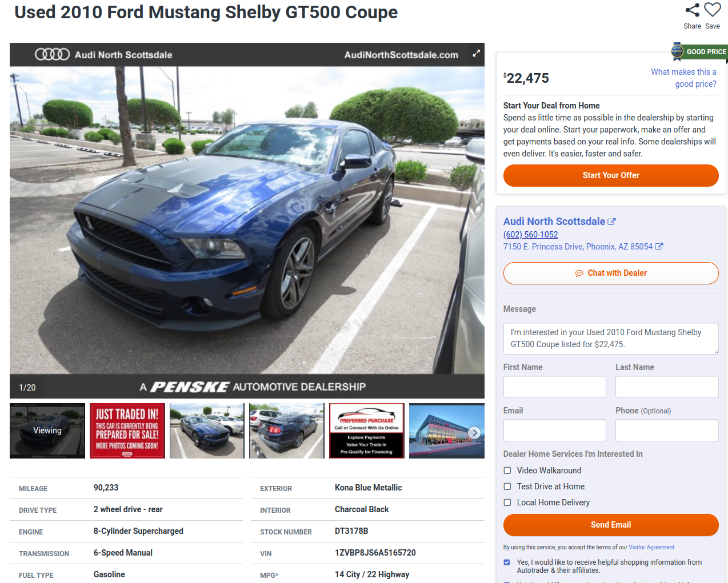This screenshot has width=728, height=583.
Task: Open What makes this a good price link
Action: coord(683,78)
